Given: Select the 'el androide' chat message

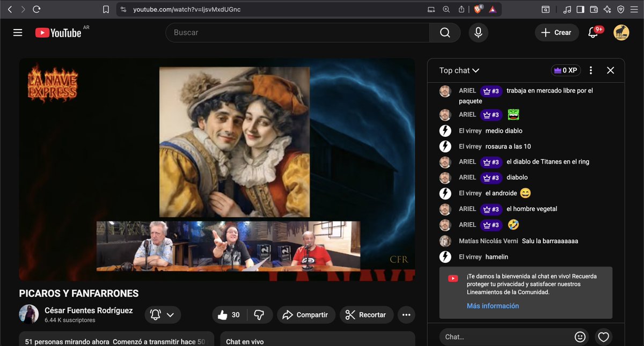Looking at the screenshot, I should [x=501, y=193].
